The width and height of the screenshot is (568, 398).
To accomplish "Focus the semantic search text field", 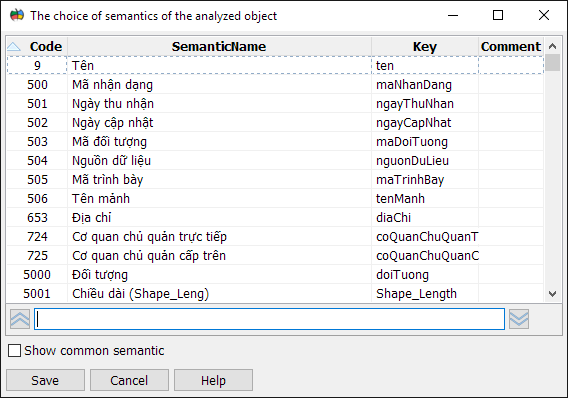I will click(270, 319).
